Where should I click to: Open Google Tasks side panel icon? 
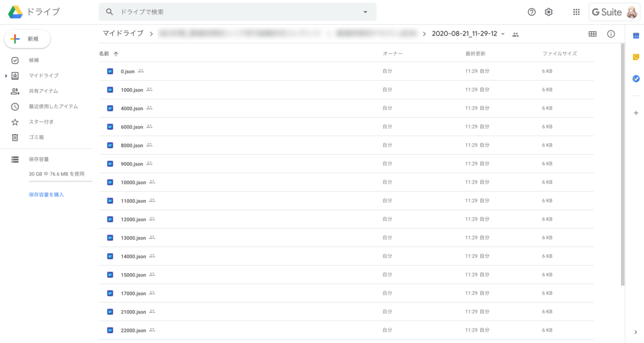pyautogui.click(x=636, y=78)
